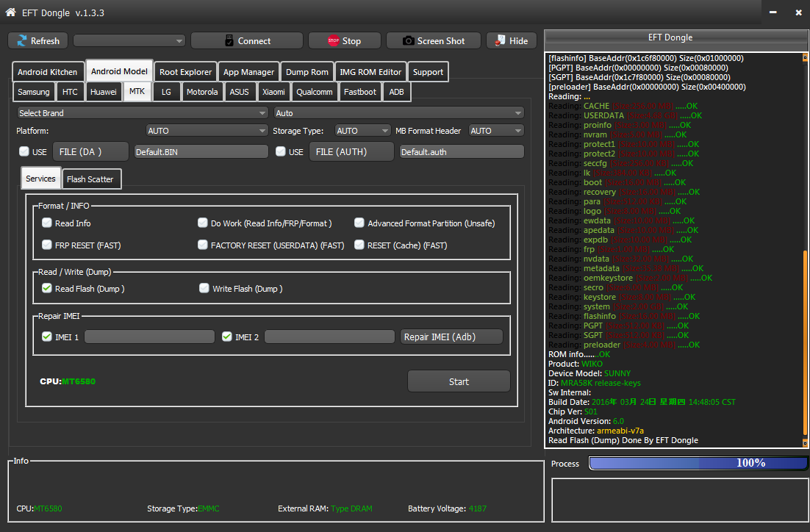Select the ASUS brand tab
The width and height of the screenshot is (810, 532).
click(239, 92)
